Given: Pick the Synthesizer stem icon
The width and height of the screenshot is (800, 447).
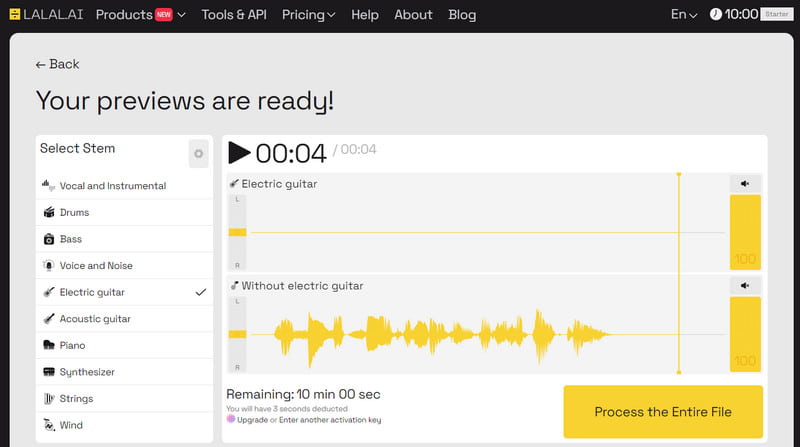Looking at the screenshot, I should 49,372.
